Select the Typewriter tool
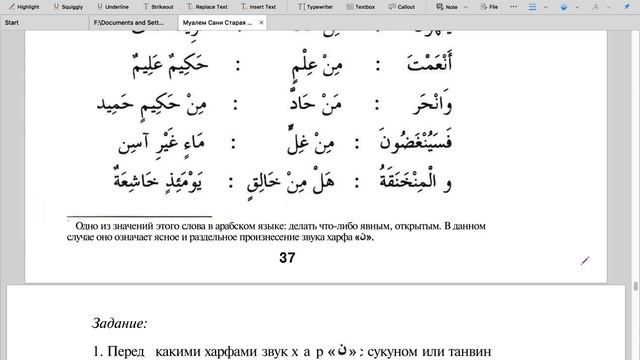 [315, 7]
